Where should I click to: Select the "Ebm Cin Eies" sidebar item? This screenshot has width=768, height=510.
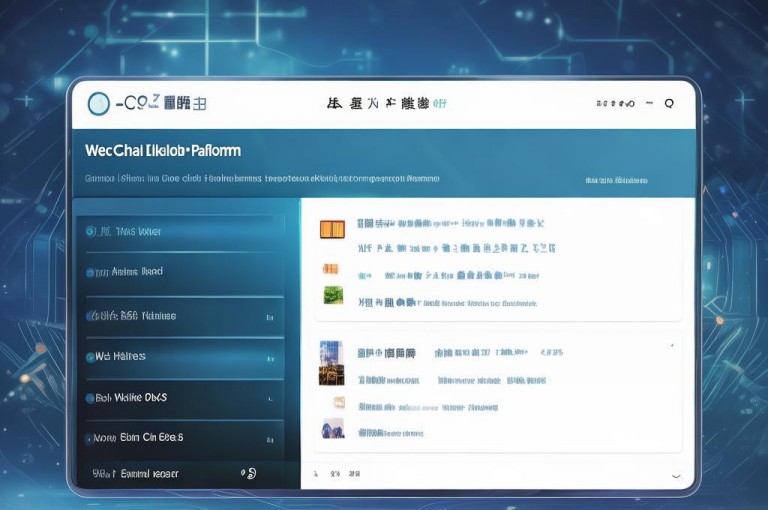(x=180, y=438)
